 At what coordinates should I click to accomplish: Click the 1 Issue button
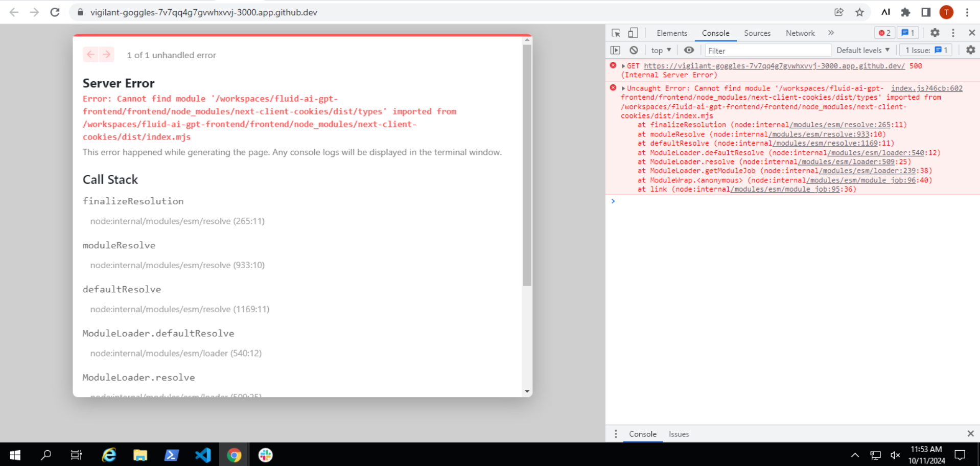tap(926, 50)
